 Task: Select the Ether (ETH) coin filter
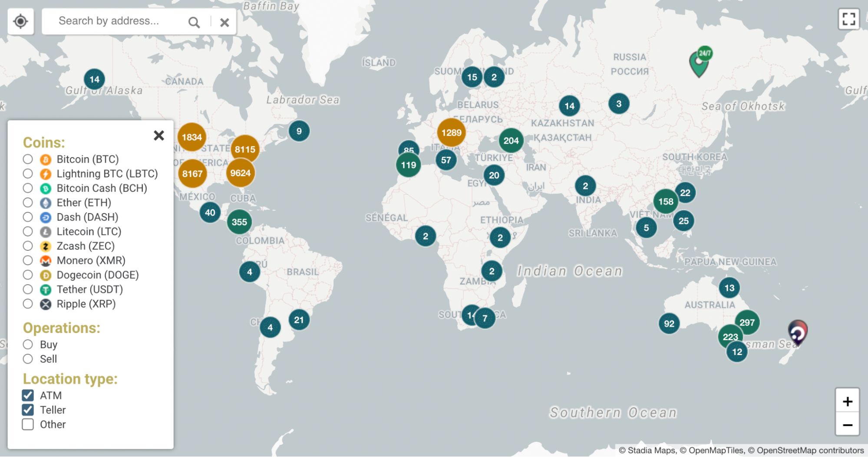click(x=28, y=203)
